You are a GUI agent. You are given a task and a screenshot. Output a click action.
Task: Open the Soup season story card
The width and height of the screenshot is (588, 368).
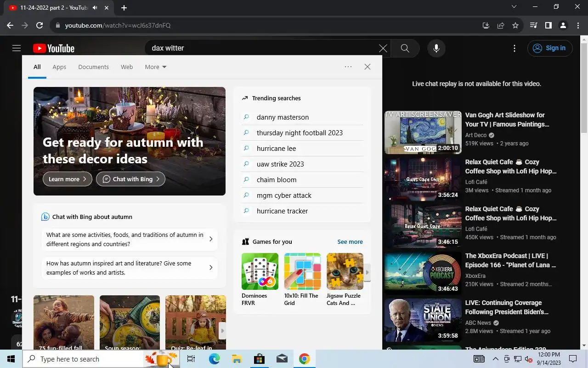tap(130, 322)
